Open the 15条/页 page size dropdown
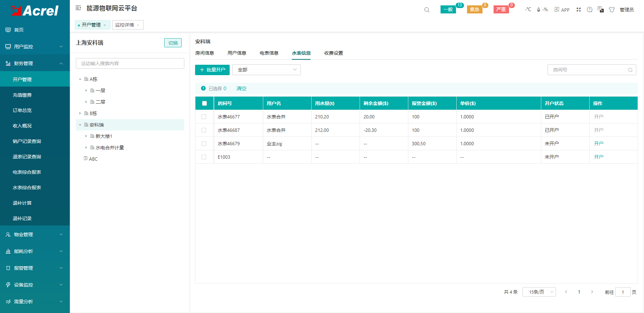This screenshot has height=313, width=644. click(539, 292)
